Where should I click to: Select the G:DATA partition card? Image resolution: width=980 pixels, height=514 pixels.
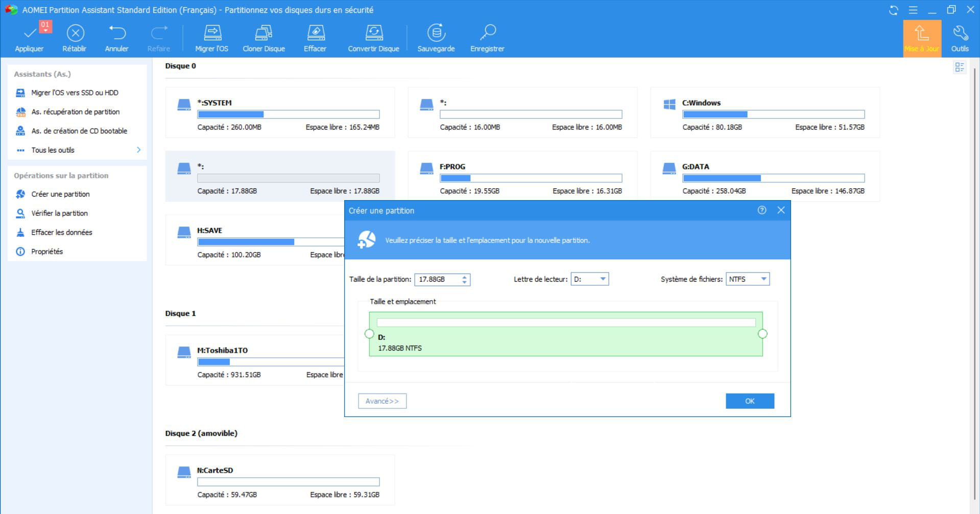click(764, 176)
